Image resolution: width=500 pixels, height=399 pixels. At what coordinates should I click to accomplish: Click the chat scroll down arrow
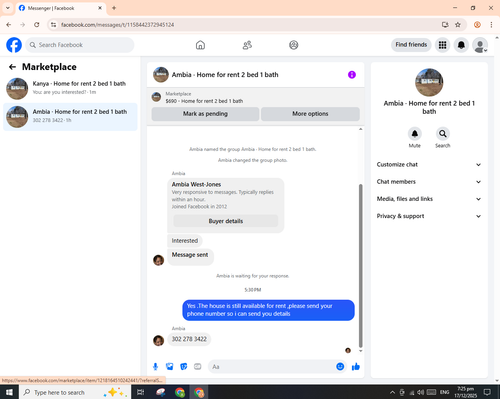[360, 351]
